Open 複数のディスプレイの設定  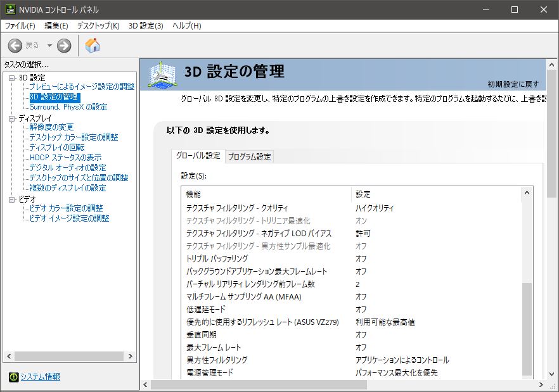click(68, 188)
